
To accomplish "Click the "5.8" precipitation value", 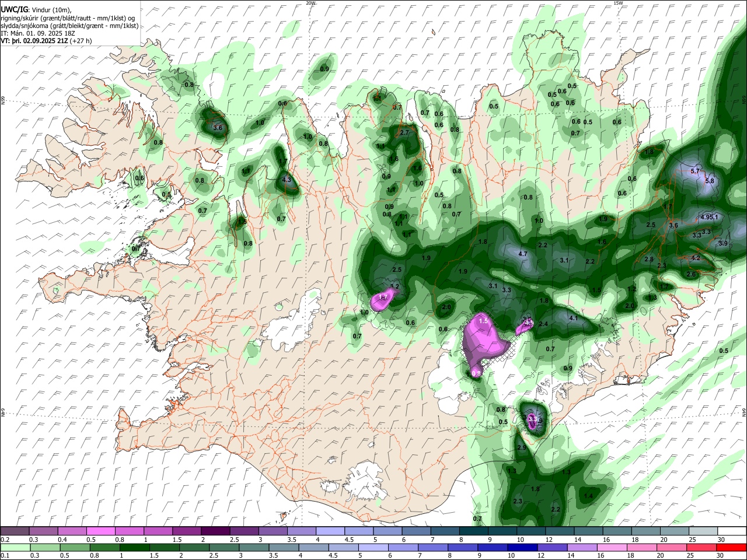I will point(710,181).
